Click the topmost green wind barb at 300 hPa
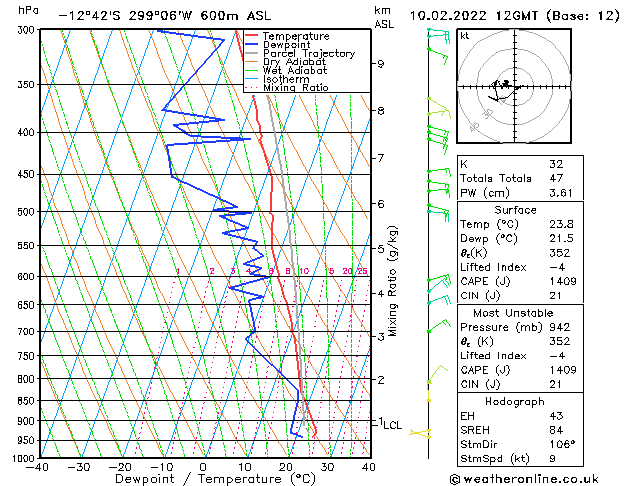 tap(438, 35)
